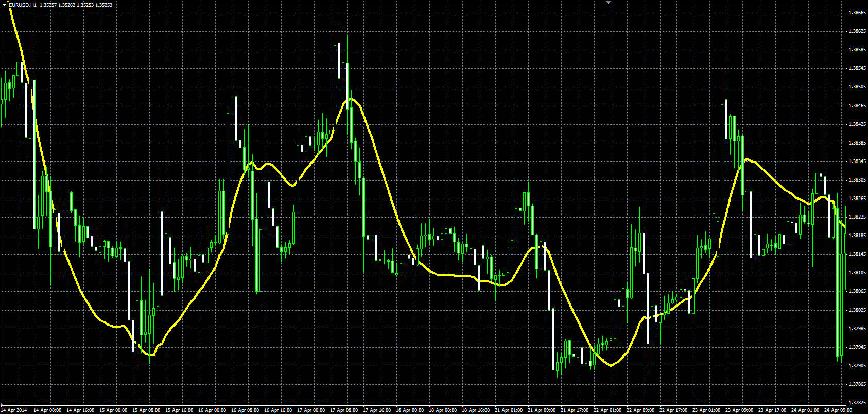Image resolution: width=868 pixels, height=414 pixels.
Task: Click the 14 Apr 16:00 time axis label
Action: 80,410
